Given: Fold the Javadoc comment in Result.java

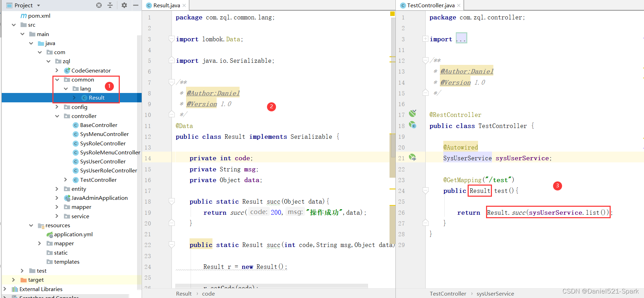Looking at the screenshot, I should click(x=172, y=82).
